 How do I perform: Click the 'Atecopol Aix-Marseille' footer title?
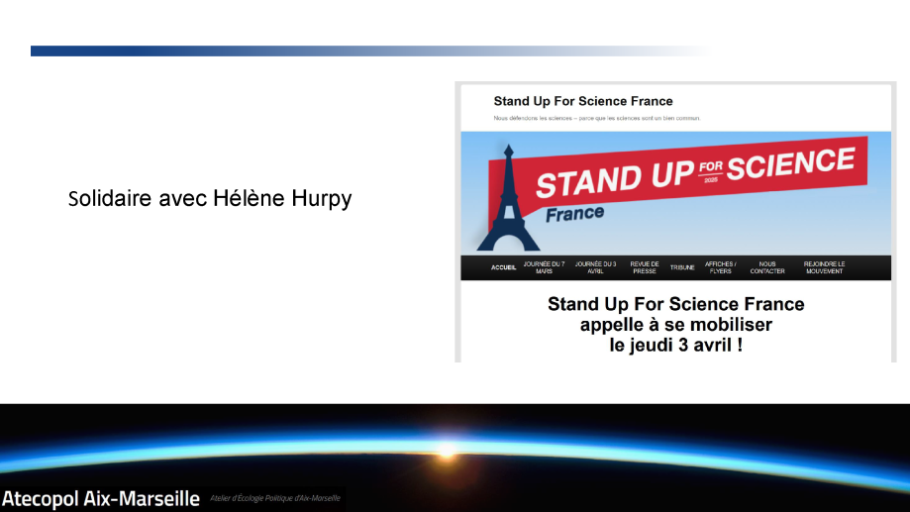click(101, 499)
